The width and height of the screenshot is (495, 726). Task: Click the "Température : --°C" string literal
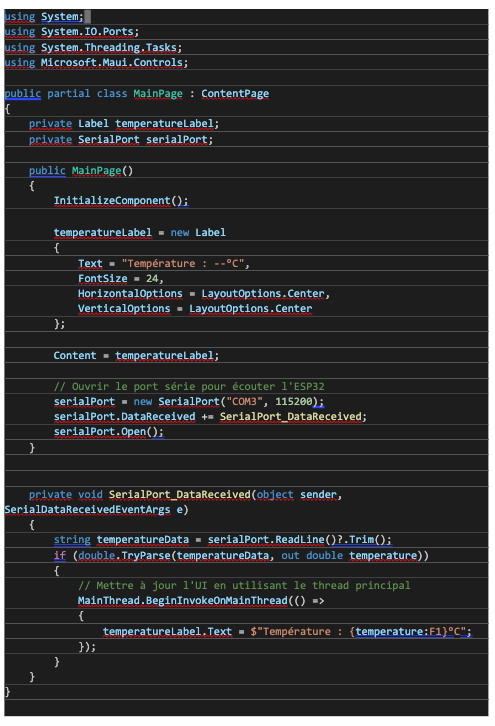(x=183, y=263)
